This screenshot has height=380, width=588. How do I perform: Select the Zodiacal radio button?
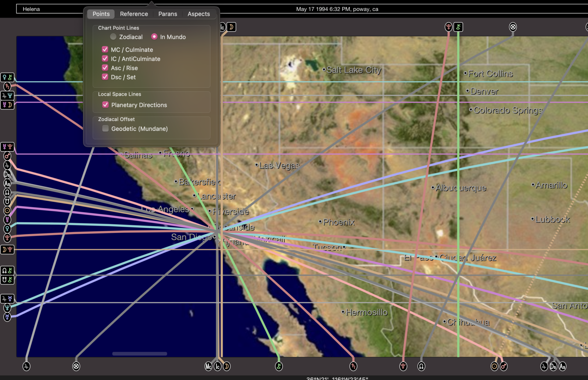pyautogui.click(x=113, y=37)
